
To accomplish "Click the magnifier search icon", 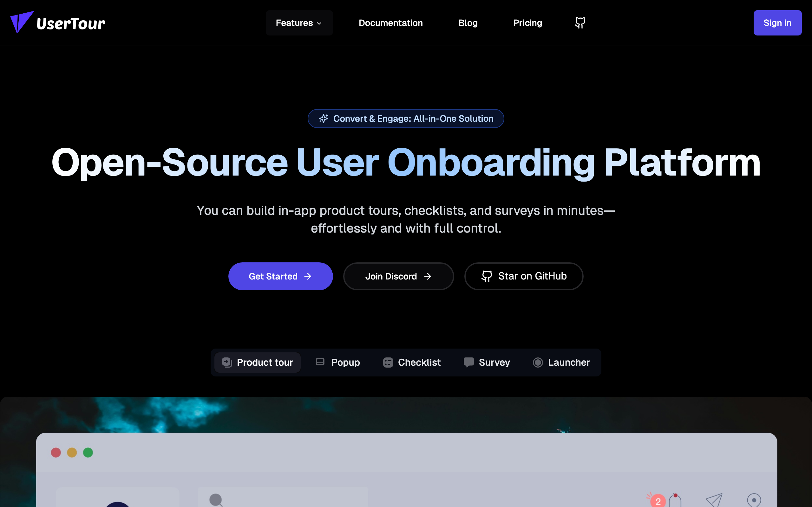I will coord(216,500).
